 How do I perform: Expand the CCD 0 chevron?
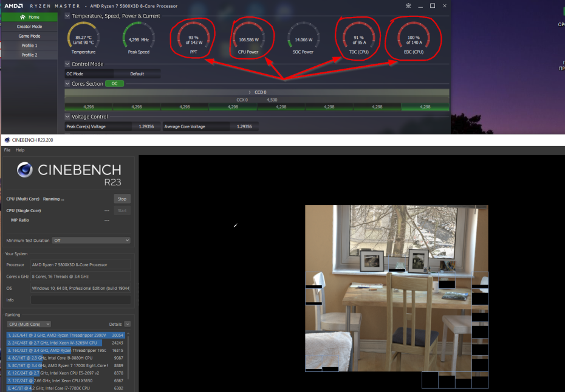250,92
